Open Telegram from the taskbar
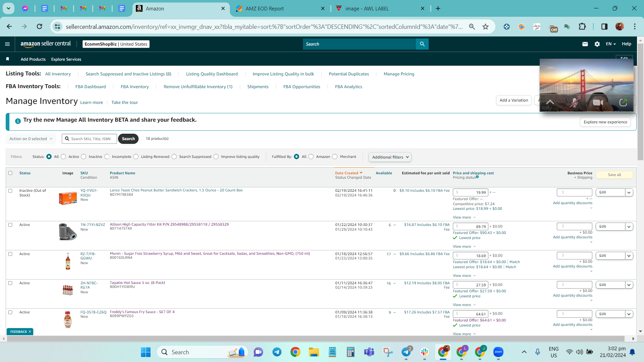 (x=277, y=352)
